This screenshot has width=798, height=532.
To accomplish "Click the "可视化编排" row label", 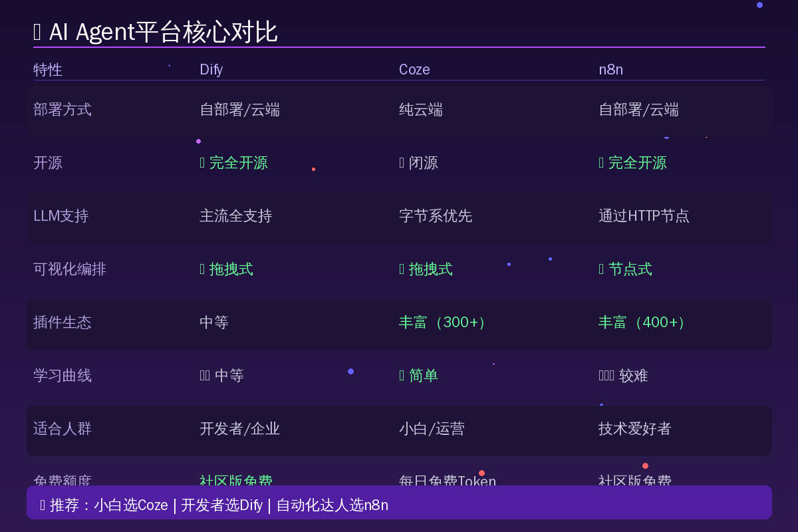I will [x=70, y=269].
